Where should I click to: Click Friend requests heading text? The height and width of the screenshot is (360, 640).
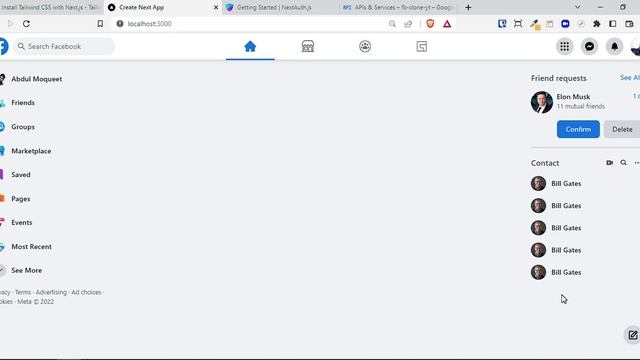click(x=558, y=78)
